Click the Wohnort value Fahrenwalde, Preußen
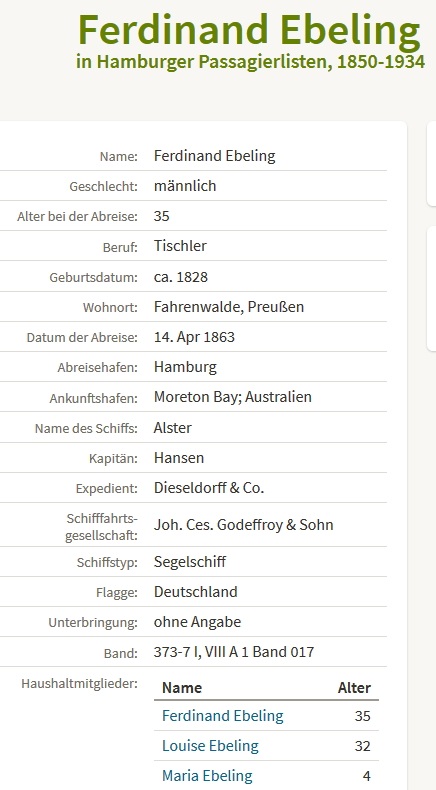The image size is (436, 790). pyautogui.click(x=229, y=307)
